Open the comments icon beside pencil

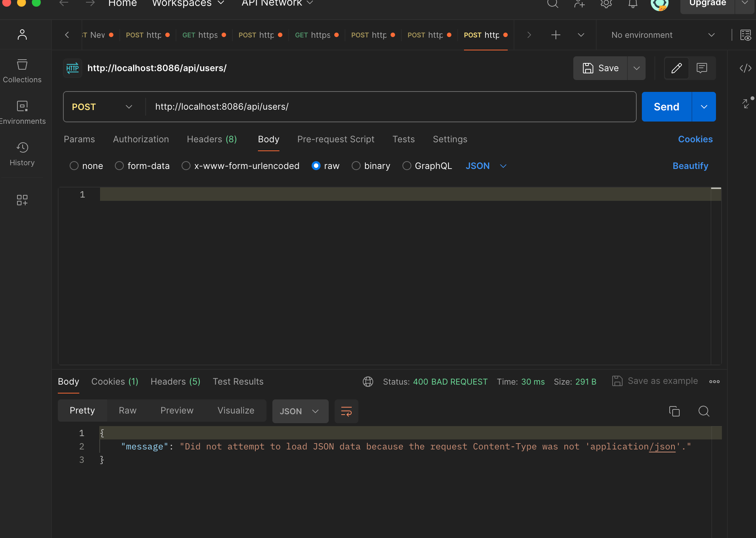coord(702,68)
